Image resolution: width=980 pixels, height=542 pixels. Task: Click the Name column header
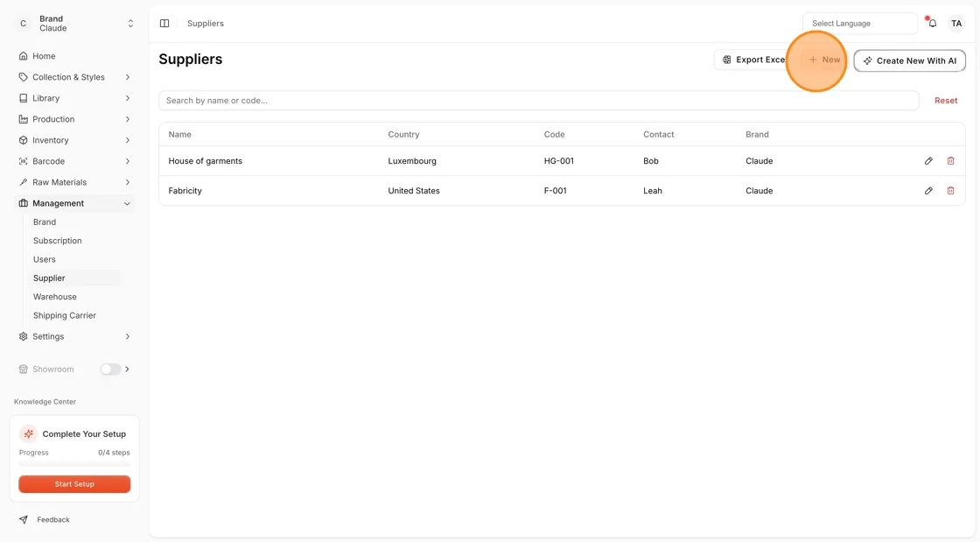coord(180,135)
